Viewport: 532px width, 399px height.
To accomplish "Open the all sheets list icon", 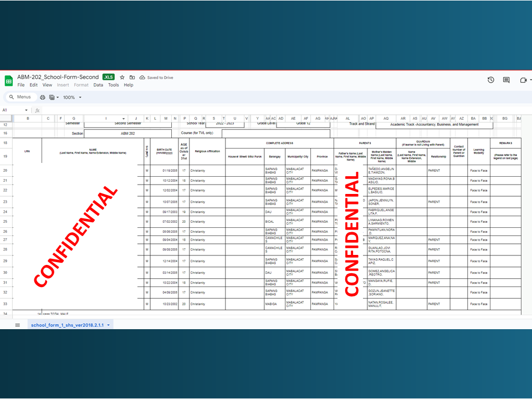I will (18, 325).
